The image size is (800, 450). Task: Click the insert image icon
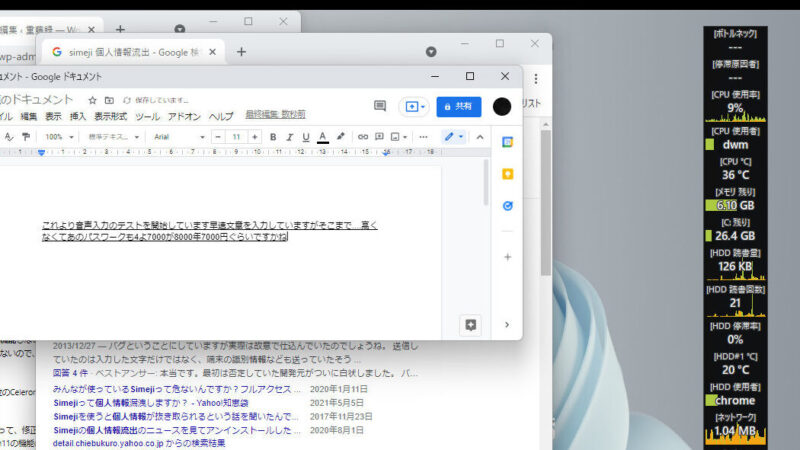395,137
